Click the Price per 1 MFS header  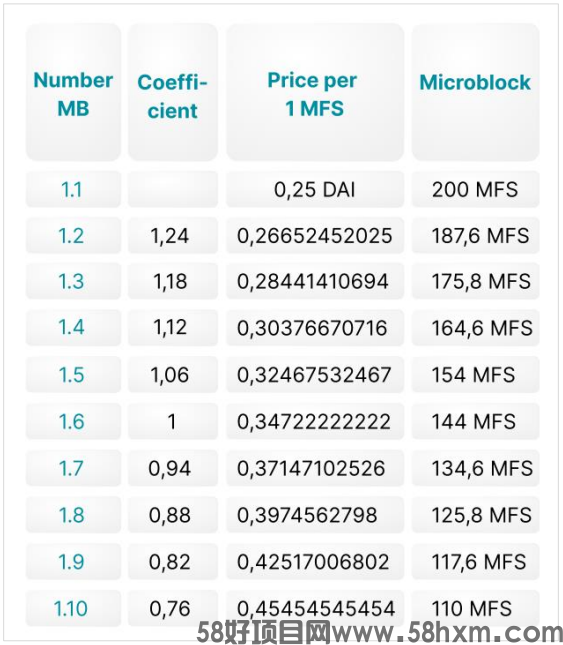tap(315, 92)
